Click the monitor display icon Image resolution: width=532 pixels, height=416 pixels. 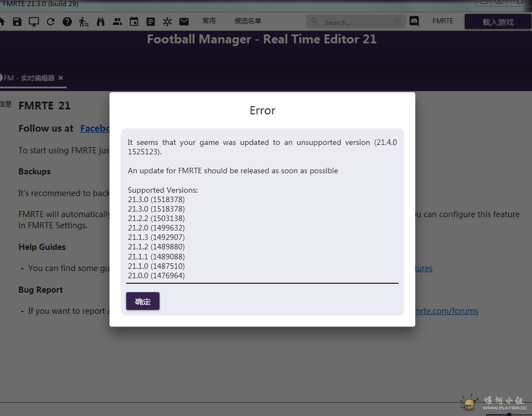tap(34, 22)
